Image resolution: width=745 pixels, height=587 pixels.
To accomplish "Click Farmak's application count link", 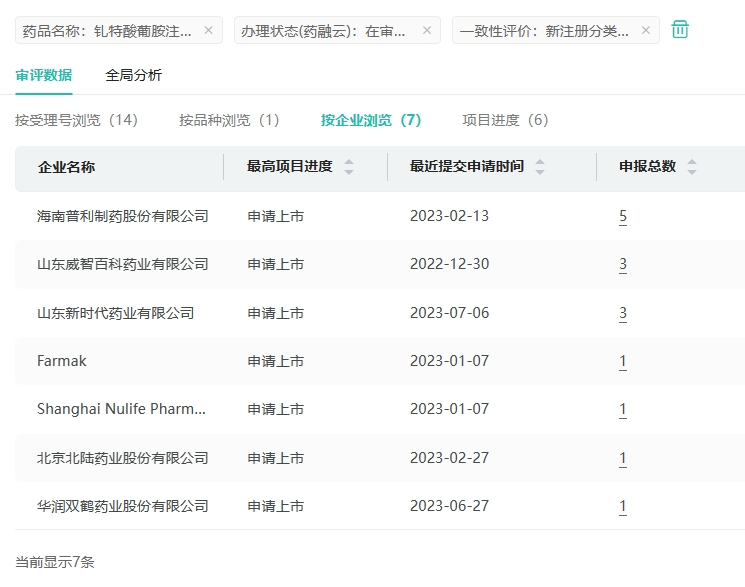I will [623, 361].
